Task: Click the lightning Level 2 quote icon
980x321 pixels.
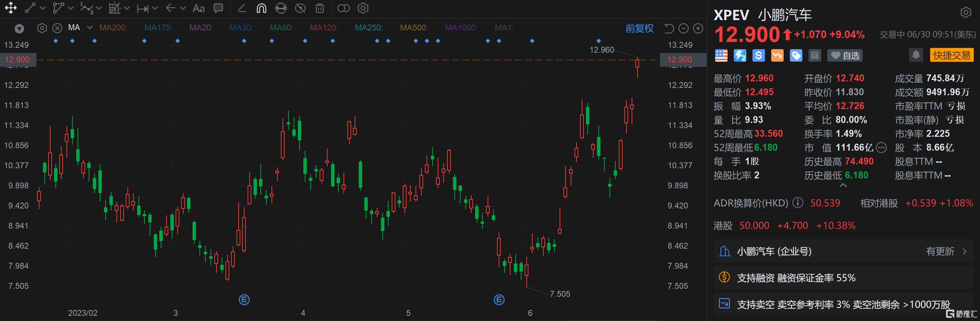Action: pos(740,55)
